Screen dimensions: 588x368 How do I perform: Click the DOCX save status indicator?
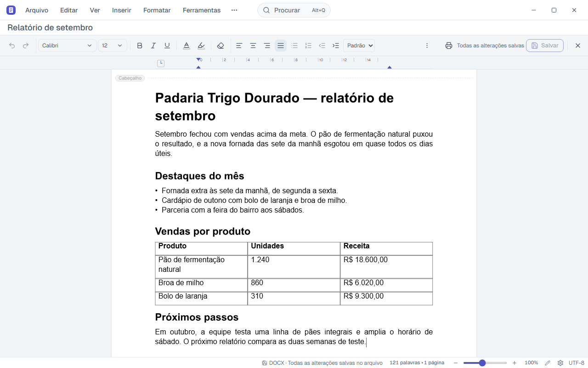(x=322, y=363)
